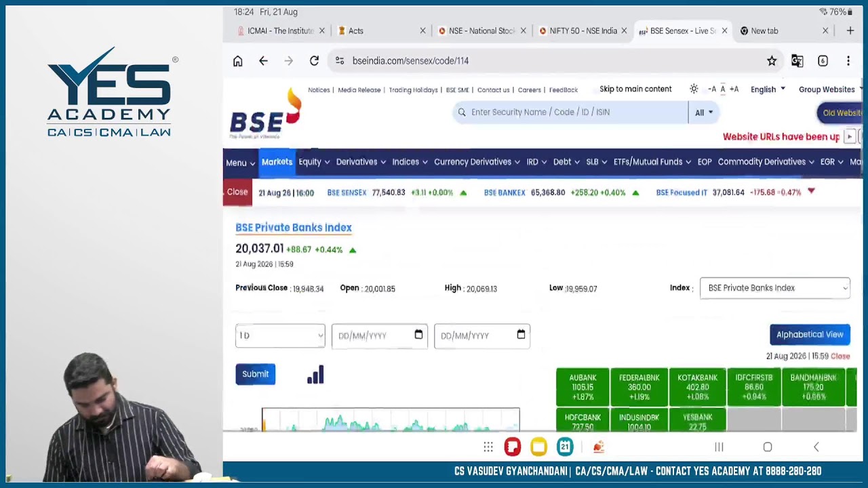Close the ICMAI tab

[x=322, y=30]
